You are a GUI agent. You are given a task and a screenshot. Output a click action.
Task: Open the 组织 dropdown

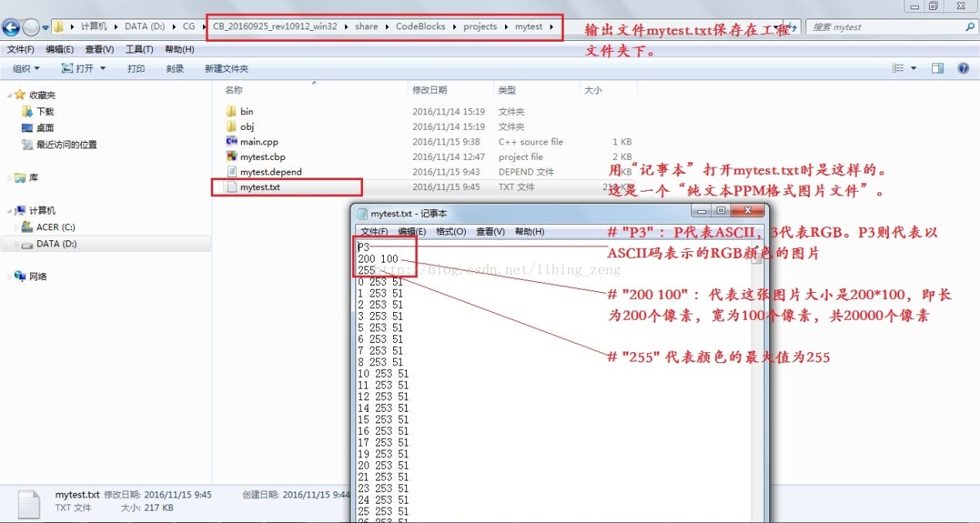click(x=26, y=69)
